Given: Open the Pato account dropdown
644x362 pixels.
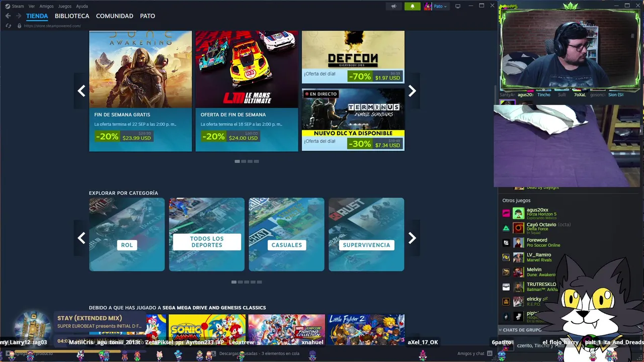Looking at the screenshot, I should tap(440, 6).
